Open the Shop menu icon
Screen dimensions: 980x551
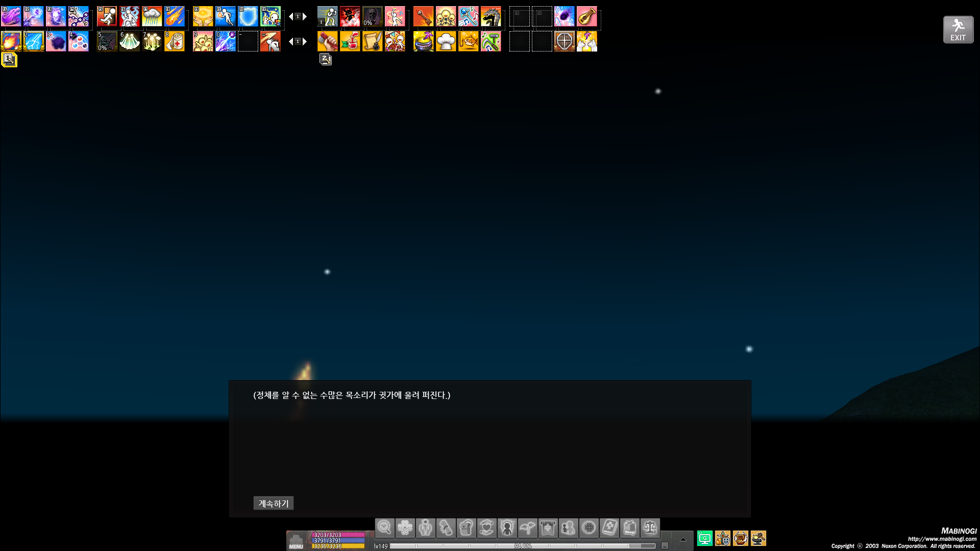tap(630, 528)
